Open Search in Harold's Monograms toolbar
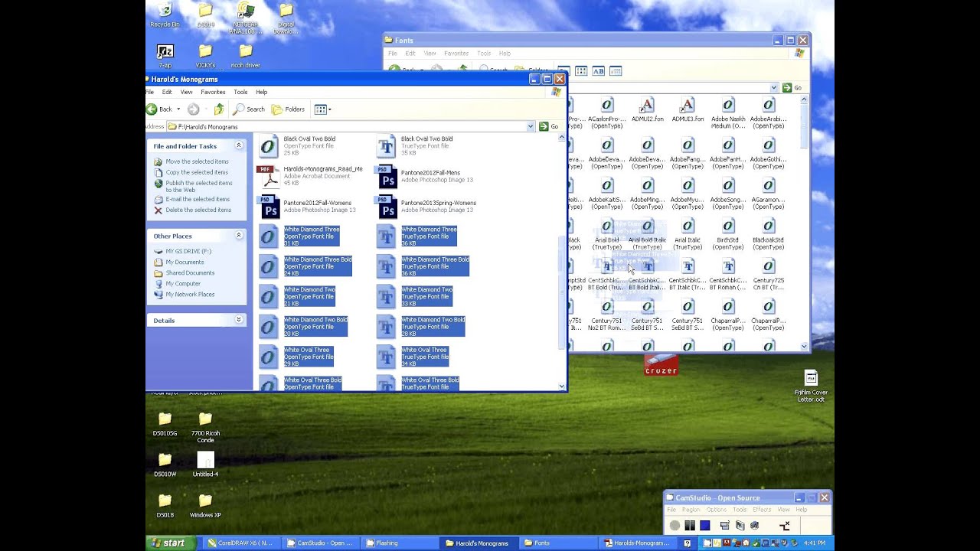The height and width of the screenshot is (551, 980). click(250, 109)
